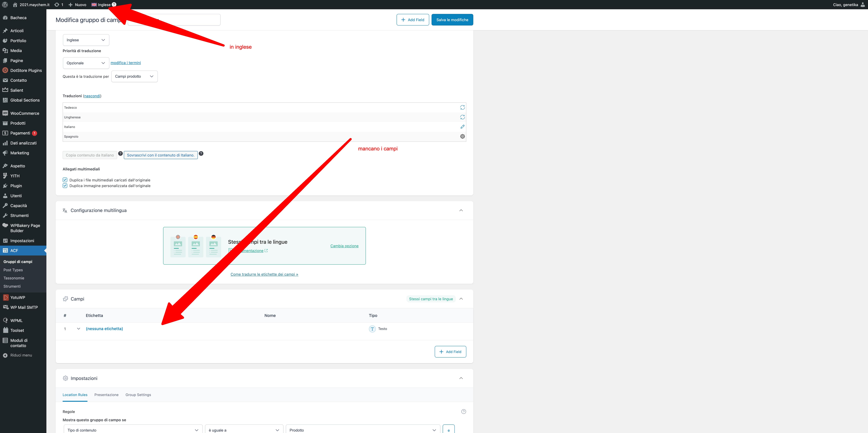Image resolution: width=868 pixels, height=433 pixels.
Task: Open Tassonomie under ACF
Action: [14, 278]
